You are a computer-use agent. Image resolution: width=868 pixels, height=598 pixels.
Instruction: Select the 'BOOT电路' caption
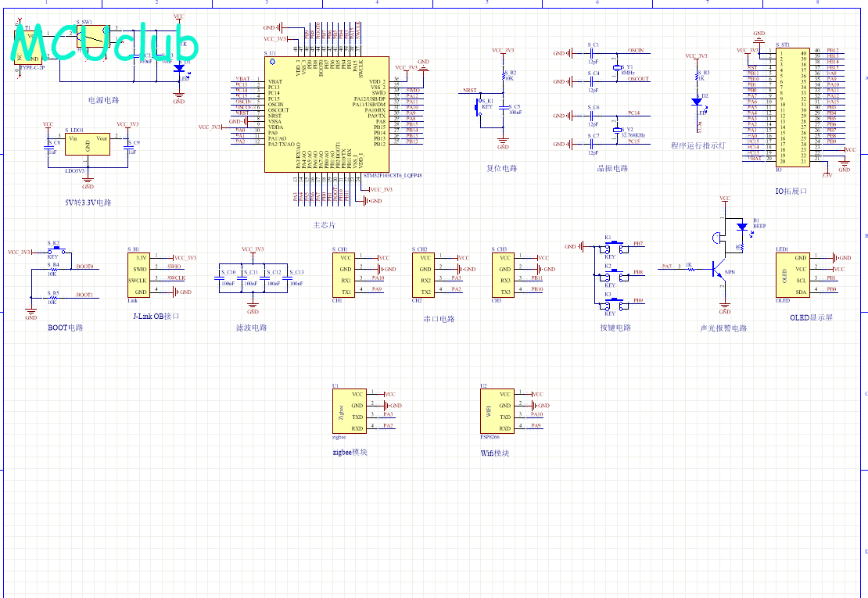tap(66, 328)
